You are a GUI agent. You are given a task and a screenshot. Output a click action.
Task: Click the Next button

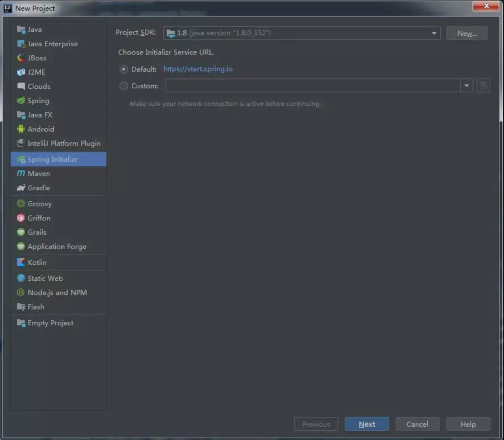click(x=367, y=424)
